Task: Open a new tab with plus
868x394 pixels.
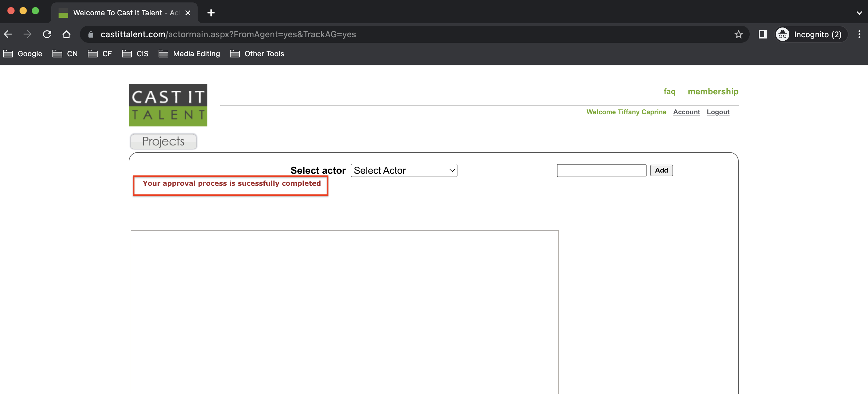Action: click(x=211, y=13)
